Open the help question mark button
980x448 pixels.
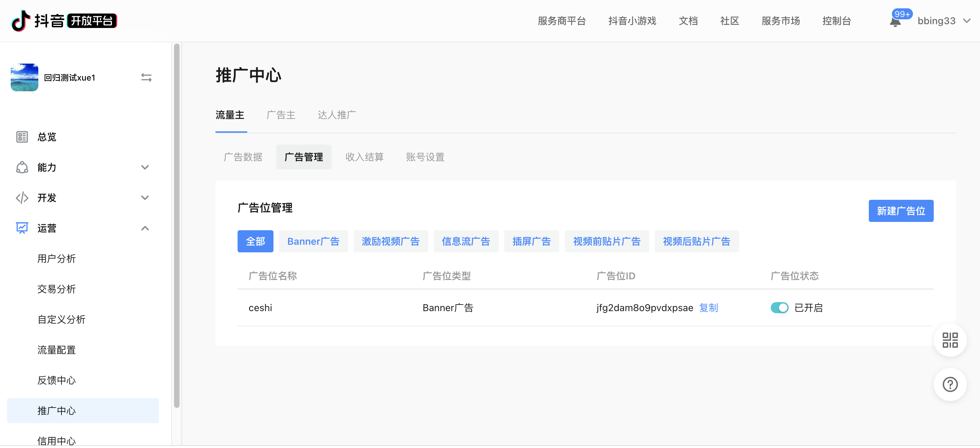950,384
